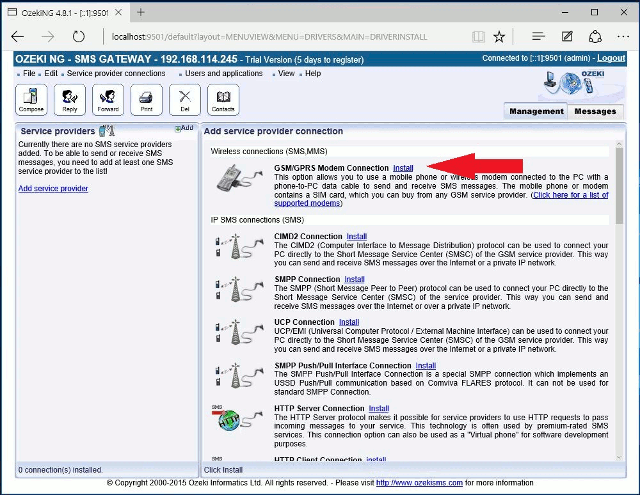Click Add in Service providers header
The image size is (640, 495).
[x=184, y=128]
